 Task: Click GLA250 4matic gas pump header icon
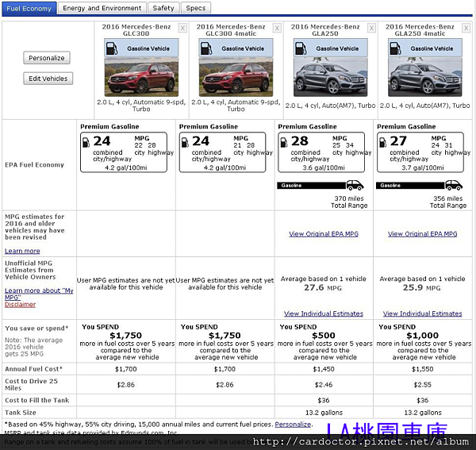coord(395,48)
